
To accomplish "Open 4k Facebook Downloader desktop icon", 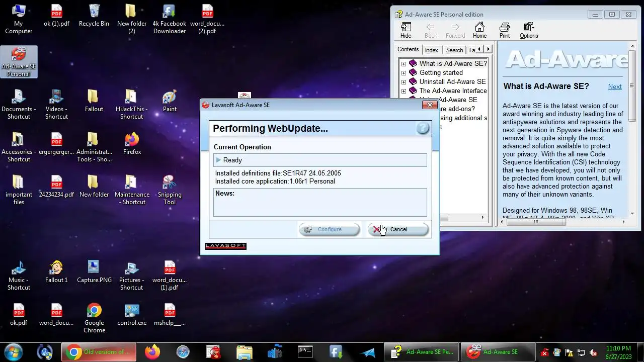I will point(170,19).
